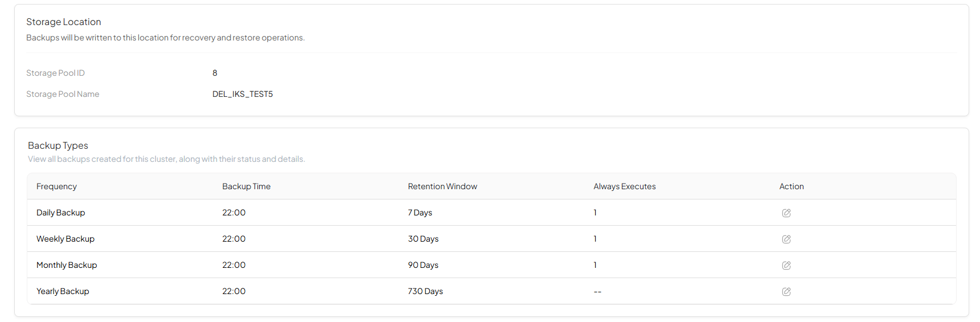Click the Retention Window column header
Image resolution: width=980 pixels, height=322 pixels.
coord(442,186)
